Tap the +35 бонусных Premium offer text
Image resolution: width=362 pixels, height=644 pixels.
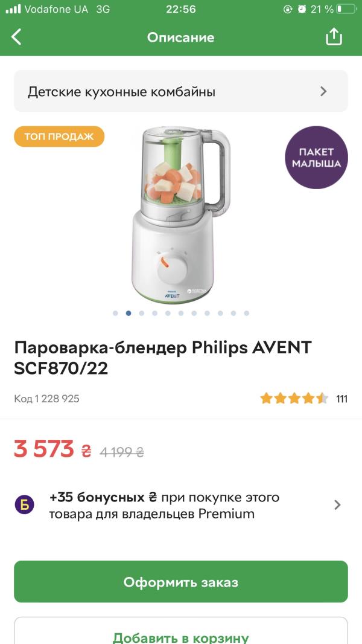point(164,506)
